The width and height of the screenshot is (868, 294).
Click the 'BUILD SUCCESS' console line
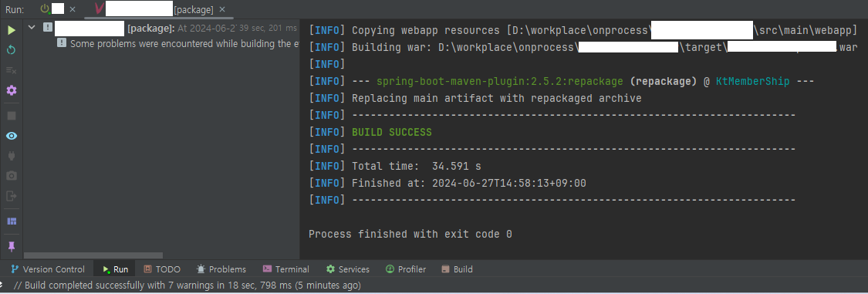[x=392, y=132]
